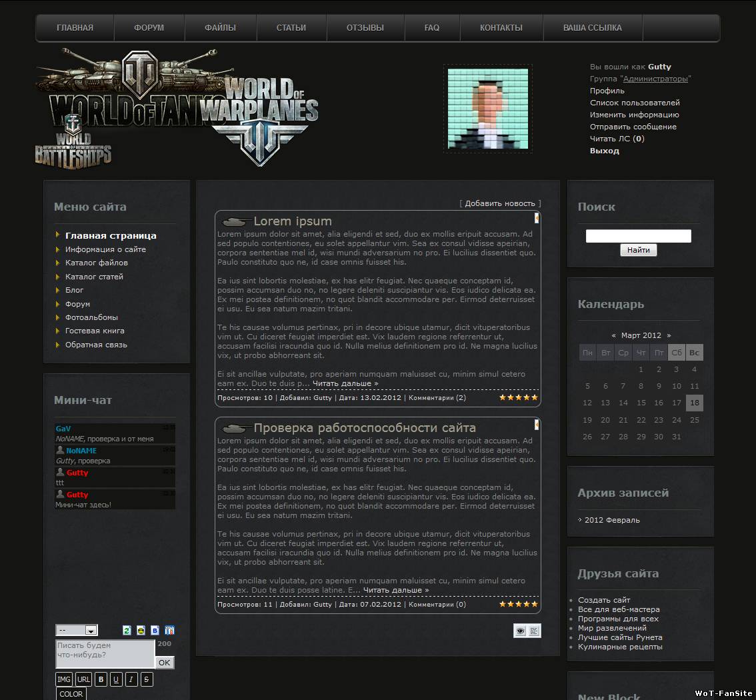Open the ФОРУМ navigation tab
This screenshot has width=756, height=700.
149,28
